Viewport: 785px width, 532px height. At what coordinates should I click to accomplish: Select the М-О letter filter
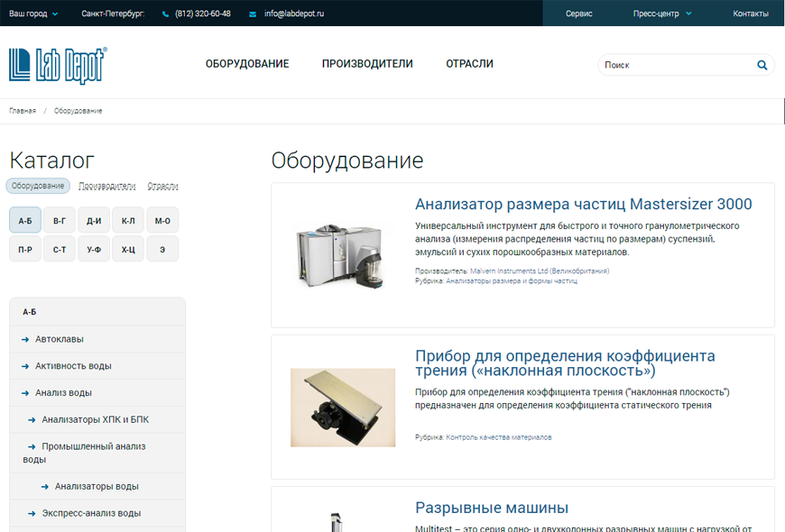click(162, 220)
